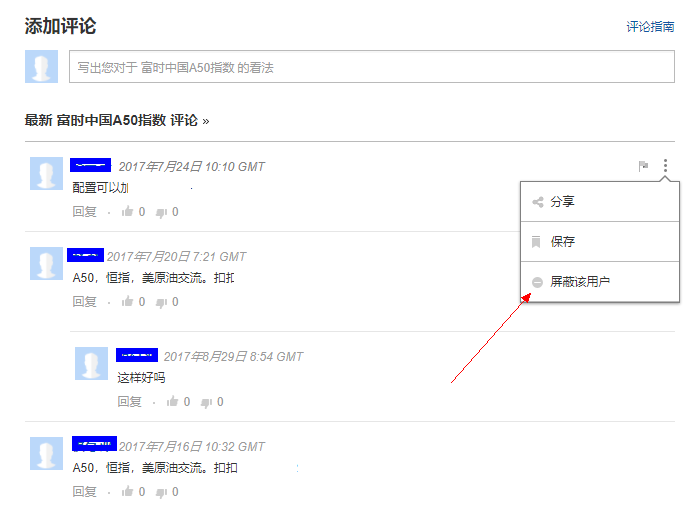Select 保存 from the popup menu
The height and width of the screenshot is (521, 692).
tap(600, 242)
